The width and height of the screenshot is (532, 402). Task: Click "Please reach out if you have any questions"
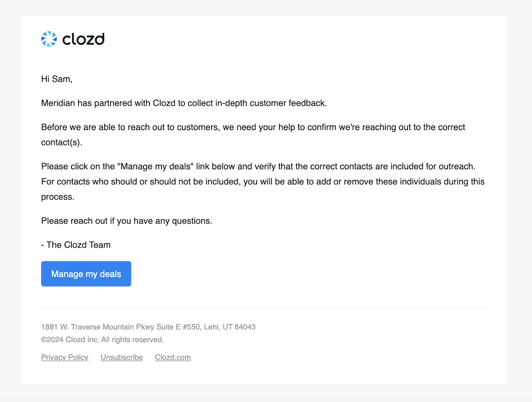tap(127, 221)
